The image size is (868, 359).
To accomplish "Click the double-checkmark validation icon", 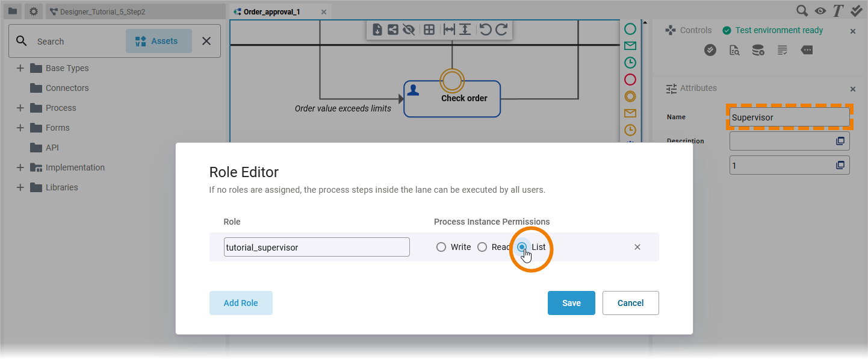I will point(856,11).
